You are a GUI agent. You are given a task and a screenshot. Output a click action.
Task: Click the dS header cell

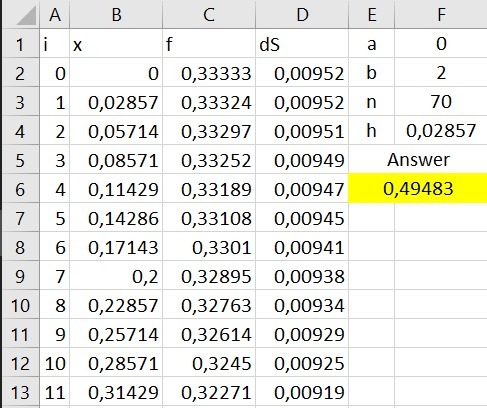[302, 44]
